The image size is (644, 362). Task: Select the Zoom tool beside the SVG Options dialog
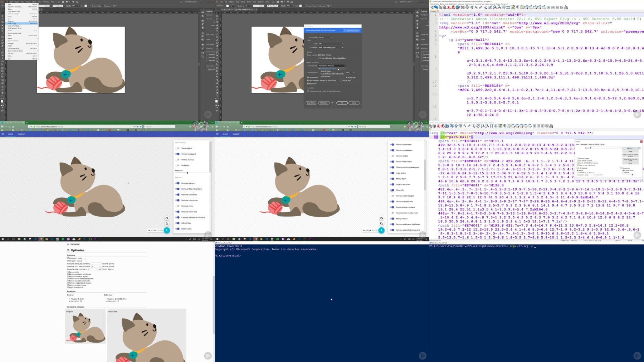217,96
